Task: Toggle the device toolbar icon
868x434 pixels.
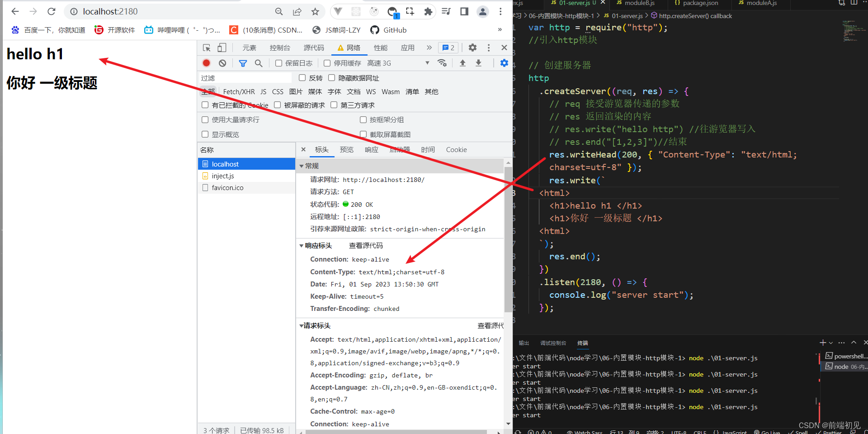Action: [x=222, y=48]
